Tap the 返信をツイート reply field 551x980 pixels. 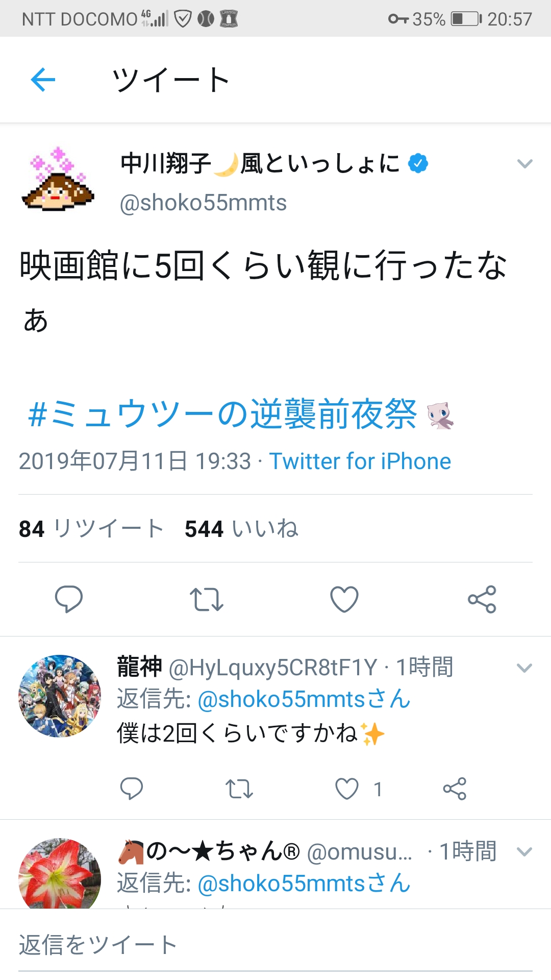tap(275, 945)
